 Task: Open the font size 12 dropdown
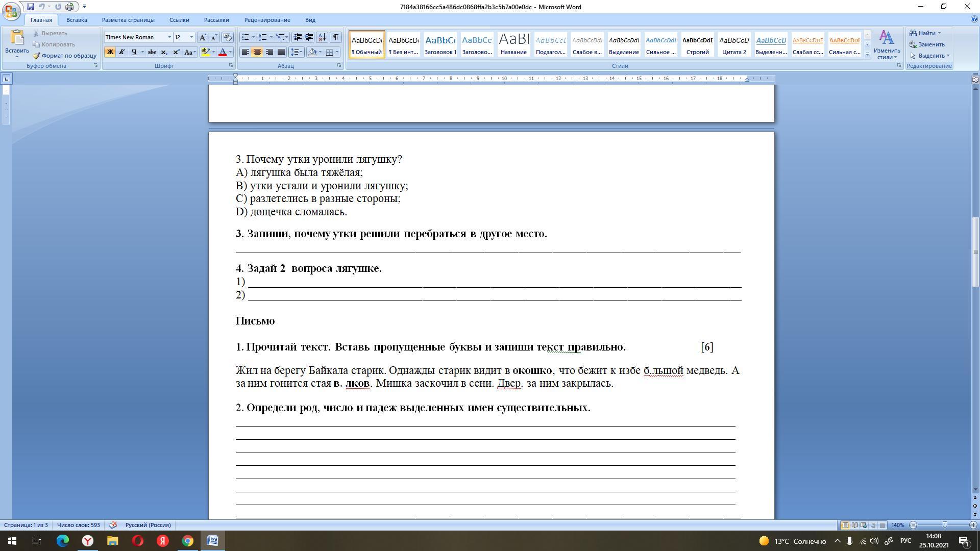point(191,37)
